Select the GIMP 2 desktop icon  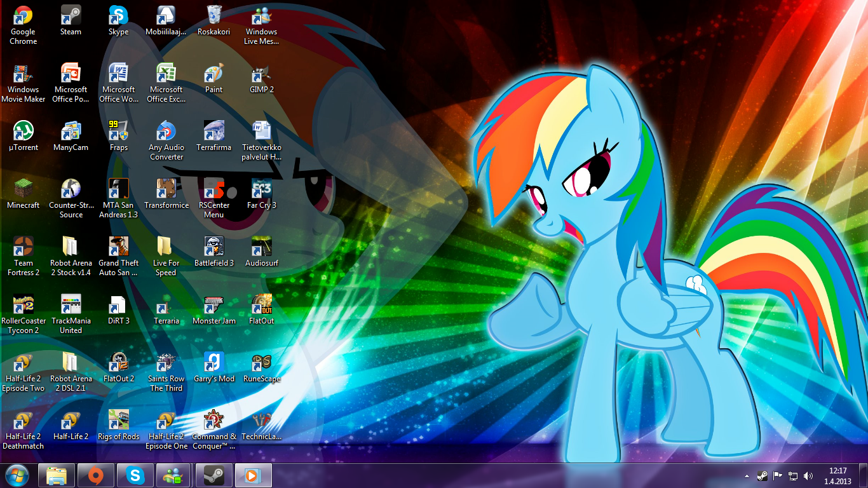tap(261, 79)
